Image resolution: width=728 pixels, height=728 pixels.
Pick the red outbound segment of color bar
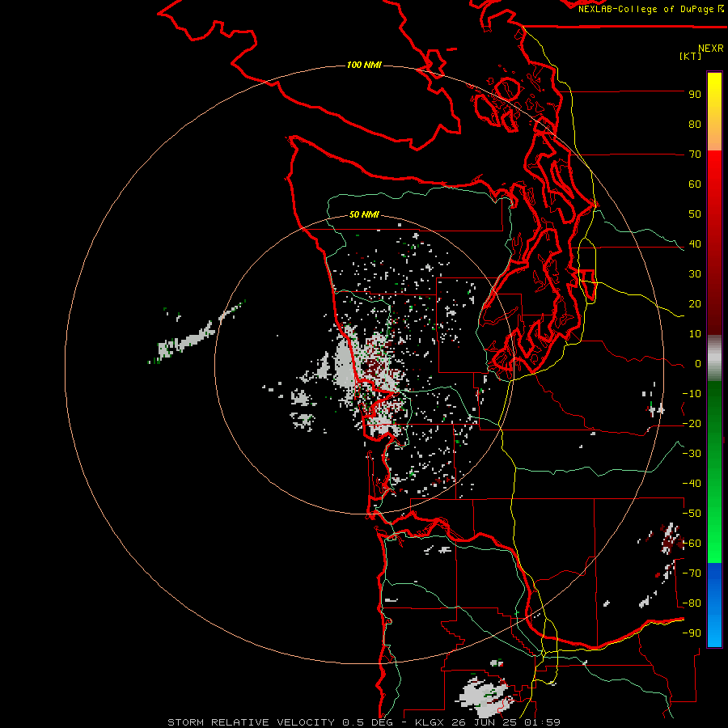714,243
